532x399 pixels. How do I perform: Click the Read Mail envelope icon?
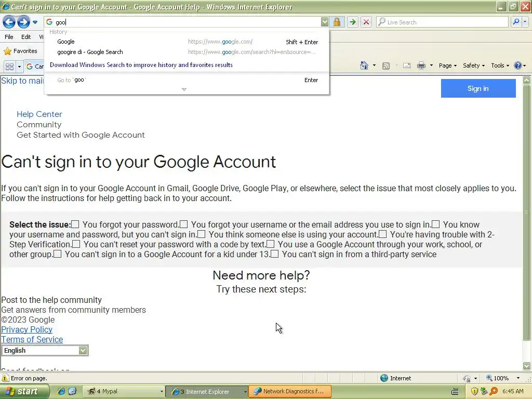point(407,65)
